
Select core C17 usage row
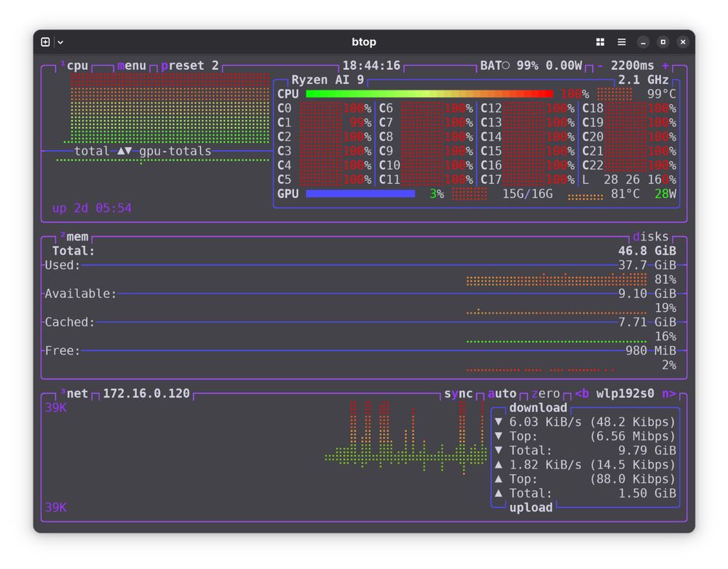(x=527, y=180)
